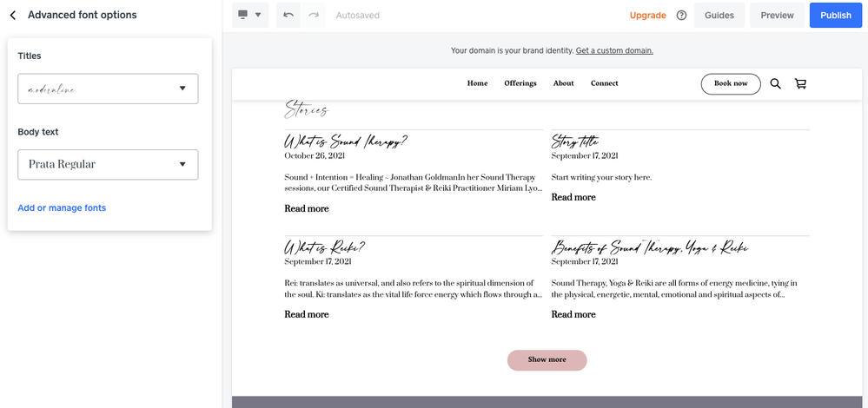Viewport: 868px width, 408px height.
Task: Select Home in the site navigation
Action: point(477,83)
